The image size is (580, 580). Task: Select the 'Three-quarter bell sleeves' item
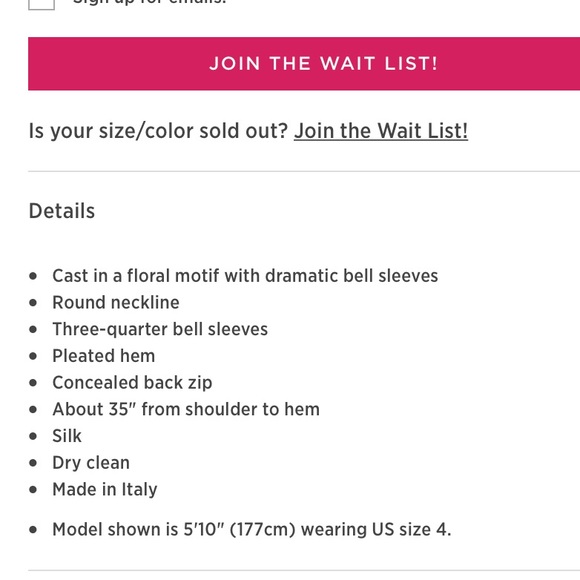click(x=160, y=329)
